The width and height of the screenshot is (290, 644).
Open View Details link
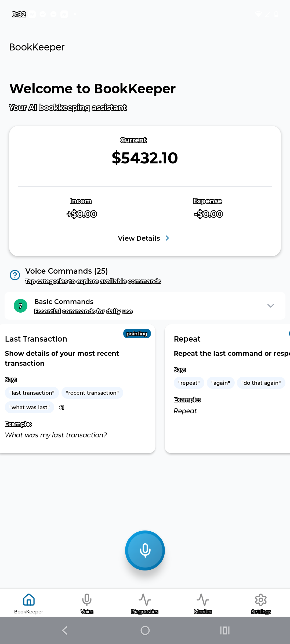139,238
